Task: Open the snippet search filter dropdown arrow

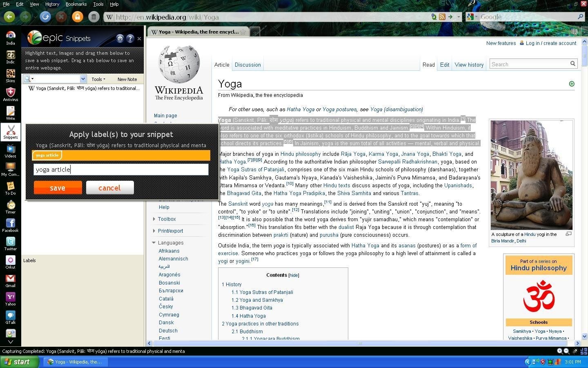Action: tap(83, 79)
